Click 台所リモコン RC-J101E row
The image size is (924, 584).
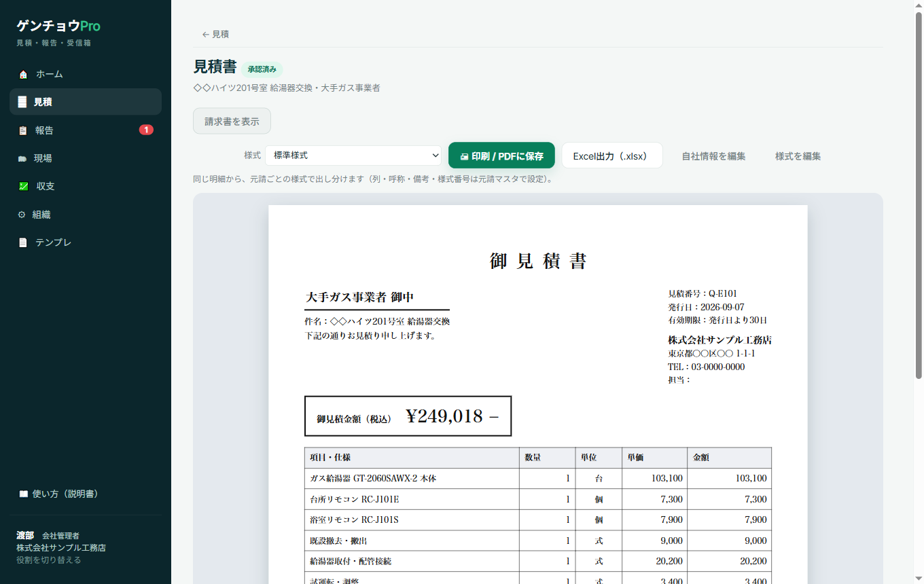click(538, 499)
